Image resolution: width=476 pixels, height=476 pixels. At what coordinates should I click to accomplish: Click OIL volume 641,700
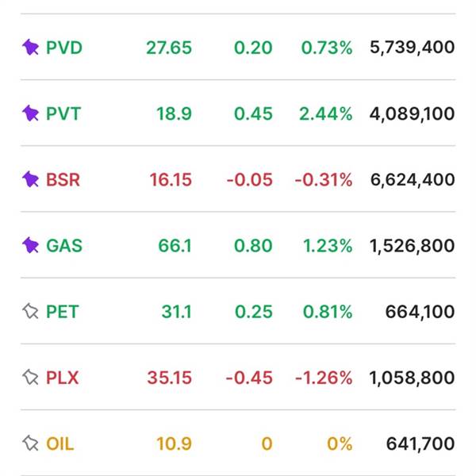[420, 443]
